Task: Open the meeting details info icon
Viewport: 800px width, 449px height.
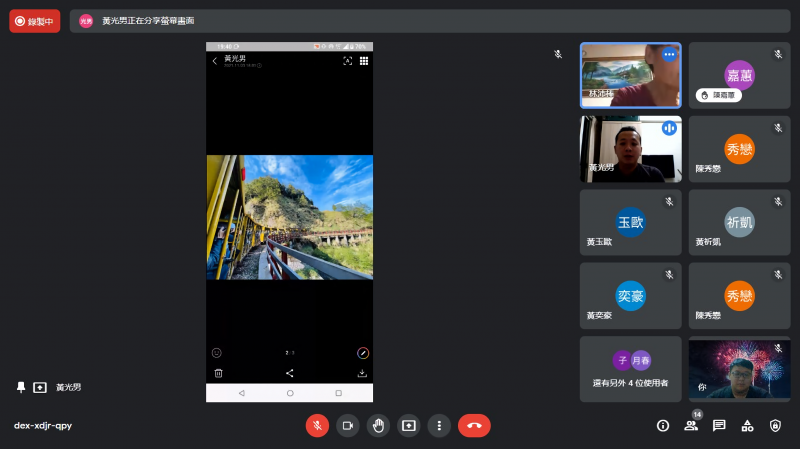Action: click(662, 425)
